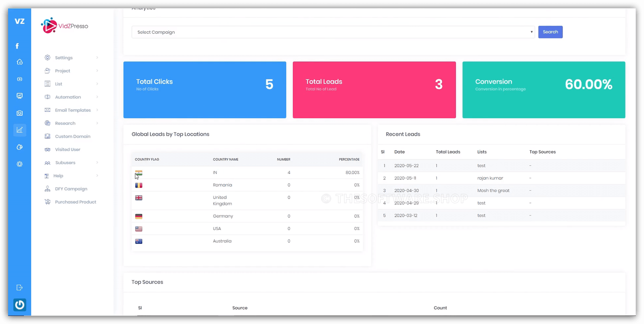Screen dimensions: 644x324
Task: Open the Select Campaign dropdown
Action: (333, 32)
